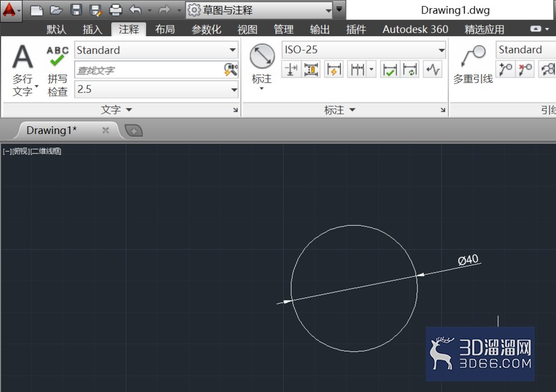Click the [-] viewport control label

coord(7,151)
